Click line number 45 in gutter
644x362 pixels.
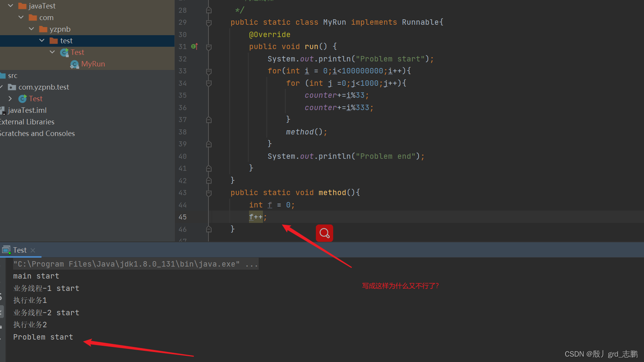(x=183, y=217)
